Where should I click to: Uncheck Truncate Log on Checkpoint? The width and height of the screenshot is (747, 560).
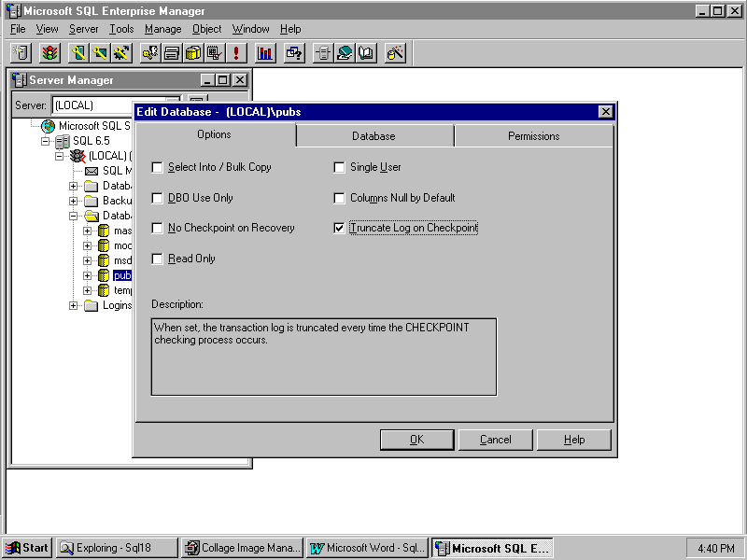(x=340, y=228)
